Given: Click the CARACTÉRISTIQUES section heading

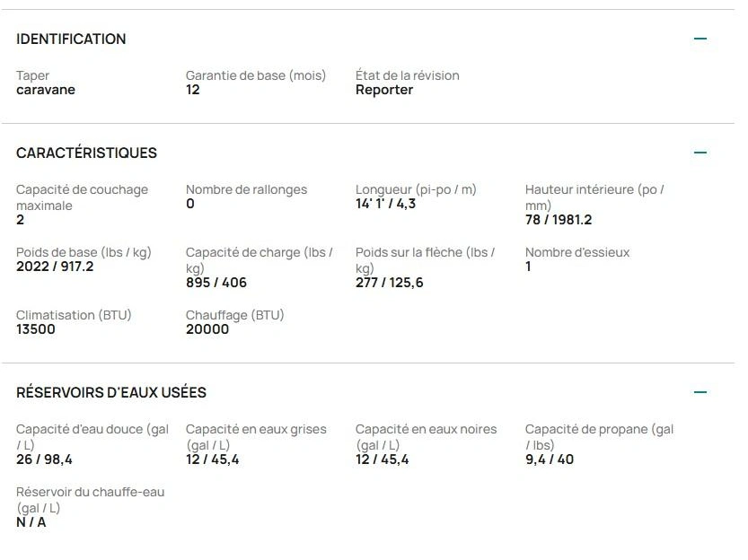Looking at the screenshot, I should click(x=86, y=153).
